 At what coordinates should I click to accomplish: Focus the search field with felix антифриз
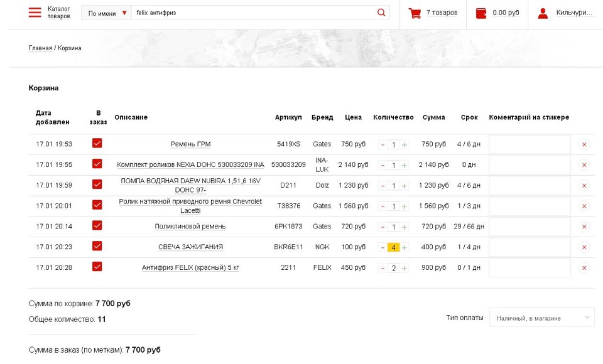[x=254, y=13]
